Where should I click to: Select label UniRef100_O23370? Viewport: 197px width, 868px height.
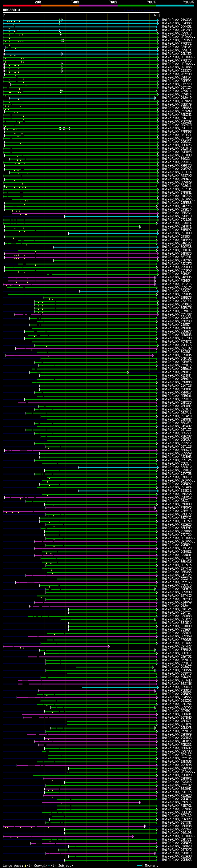tap(177, 71)
